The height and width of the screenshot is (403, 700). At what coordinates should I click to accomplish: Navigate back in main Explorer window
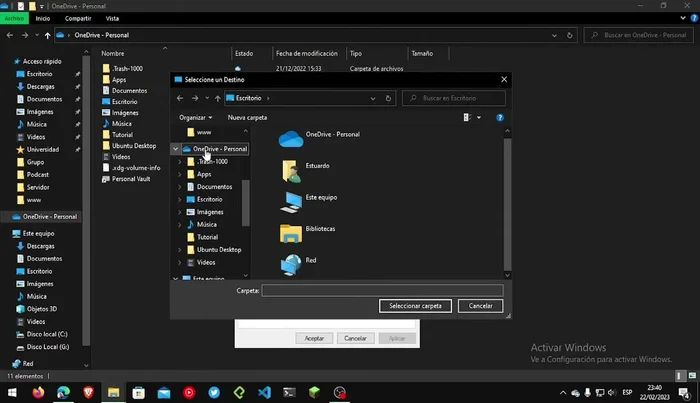coord(10,35)
